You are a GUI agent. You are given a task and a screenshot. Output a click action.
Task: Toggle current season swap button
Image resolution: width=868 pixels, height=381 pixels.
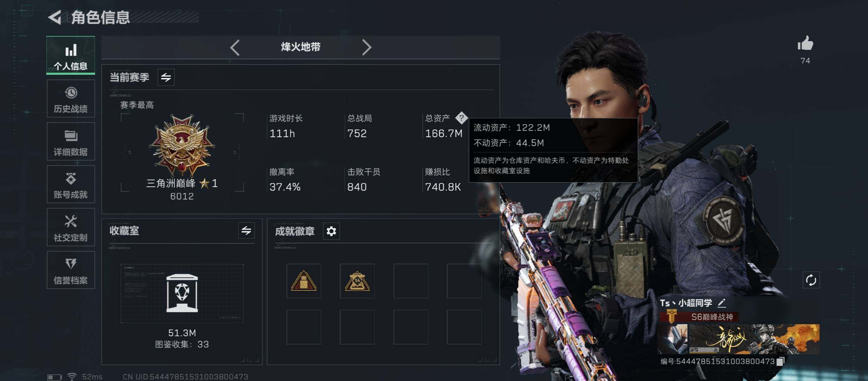166,77
